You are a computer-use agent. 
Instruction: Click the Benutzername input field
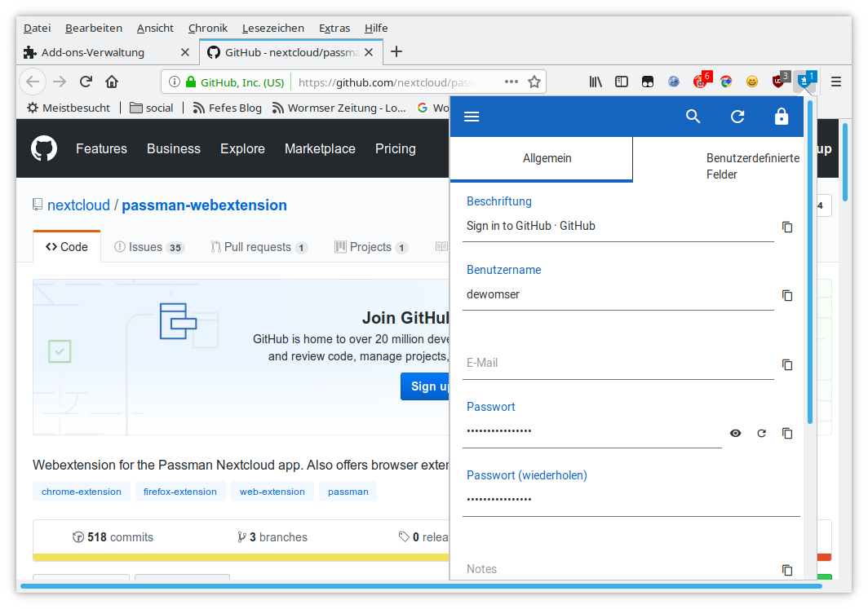[x=618, y=295]
